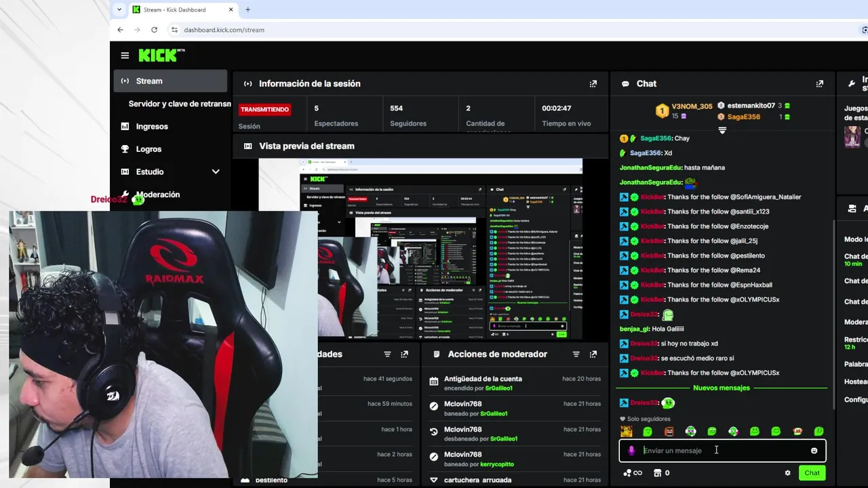This screenshot has width=868, height=488.
Task: Open a new browser tab
Action: pyautogui.click(x=248, y=9)
